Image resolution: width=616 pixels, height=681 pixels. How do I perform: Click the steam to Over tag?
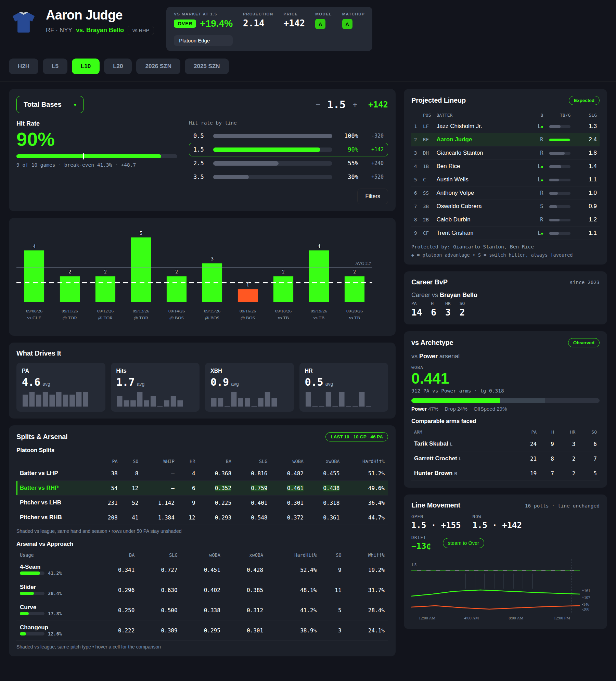pos(463,543)
